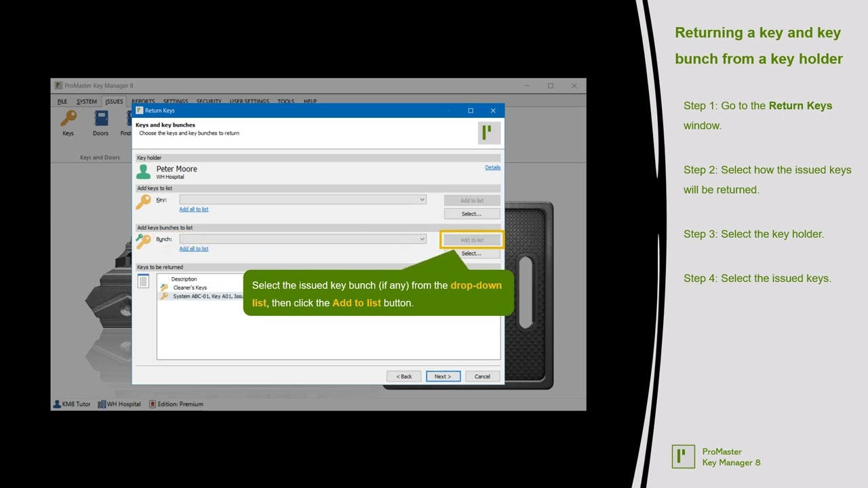Viewport: 868px width, 488px height.
Task: Click the Details link for Peter Moore
Action: coord(493,167)
